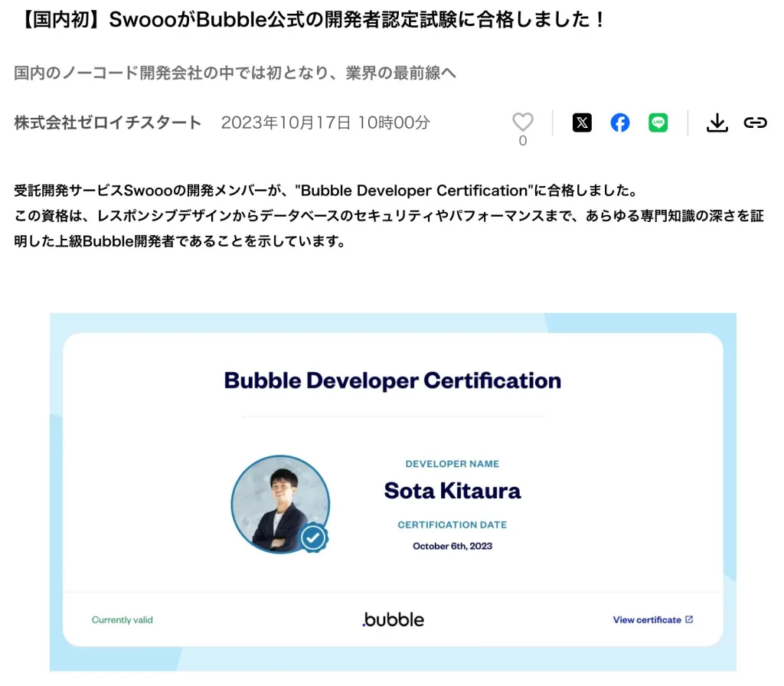784x686 pixels.
Task: Click Sota Kitaura's profile photo
Action: click(x=280, y=504)
